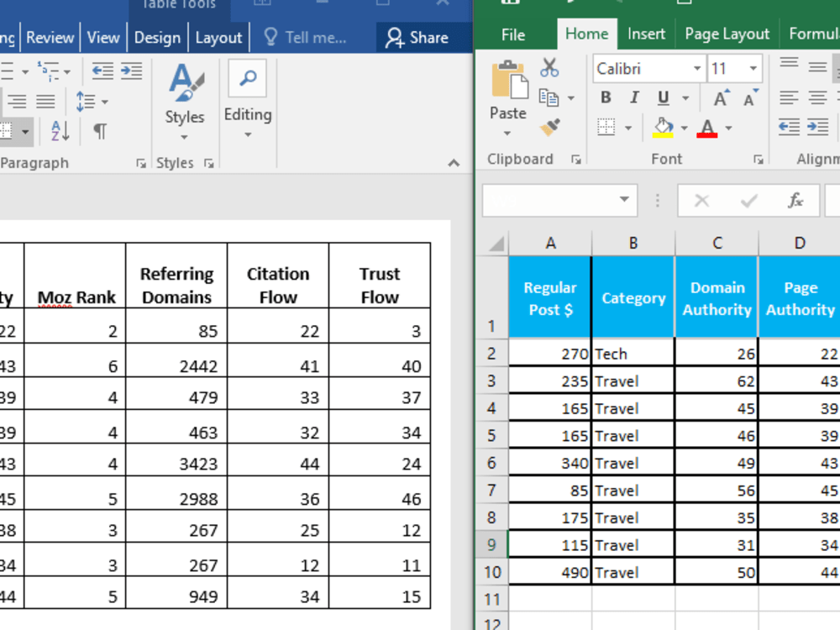Open Styles gallery in Word

click(x=185, y=92)
